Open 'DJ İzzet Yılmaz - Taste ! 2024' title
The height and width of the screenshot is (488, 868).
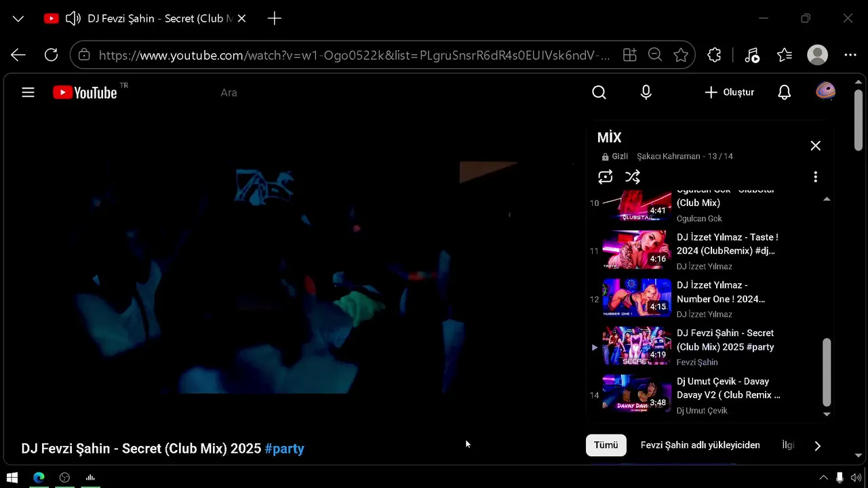[x=728, y=244]
